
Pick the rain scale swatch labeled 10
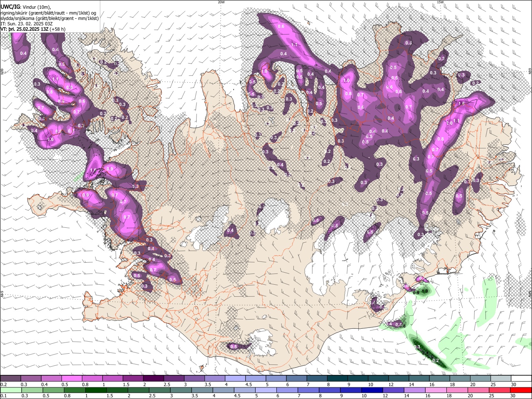coord(372,390)
